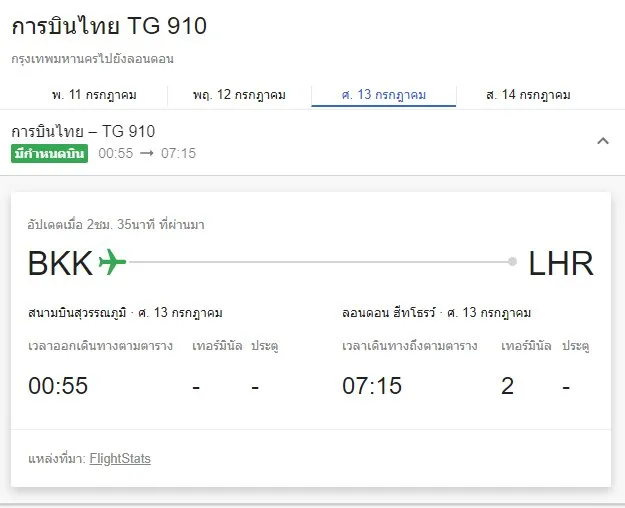
Task: Click the LHR airport code
Action: 561,263
